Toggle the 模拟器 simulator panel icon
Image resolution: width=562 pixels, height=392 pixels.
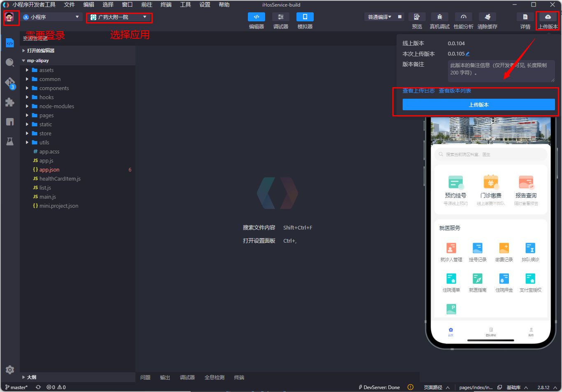pos(305,17)
